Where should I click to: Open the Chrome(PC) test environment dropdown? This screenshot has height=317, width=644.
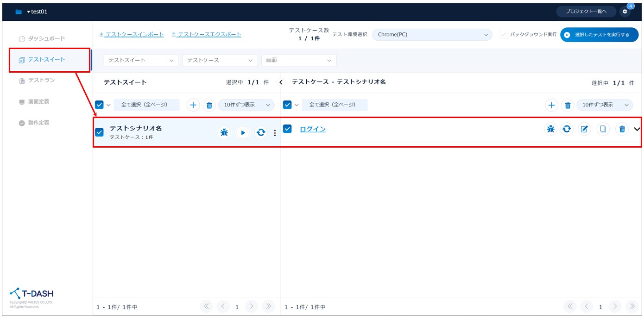click(x=432, y=34)
